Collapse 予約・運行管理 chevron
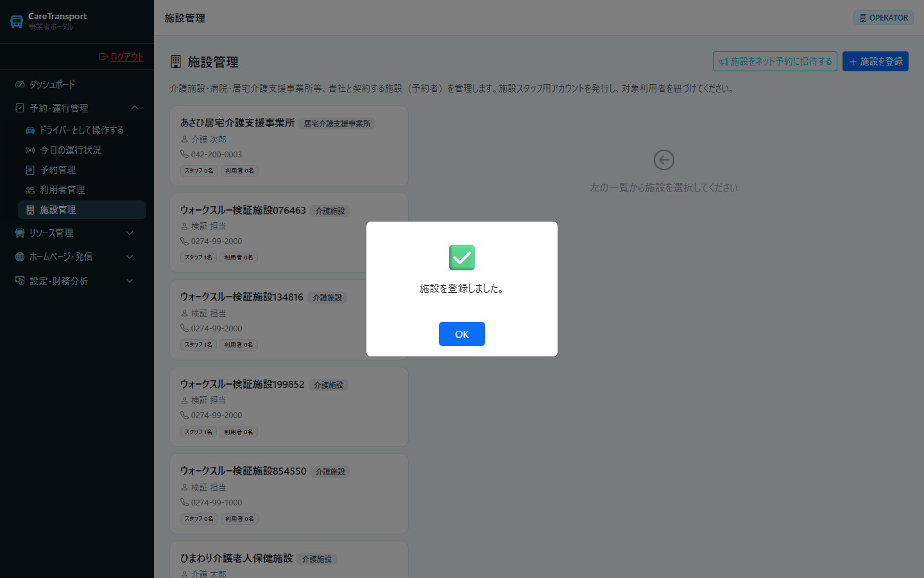The width and height of the screenshot is (924, 578). click(135, 108)
